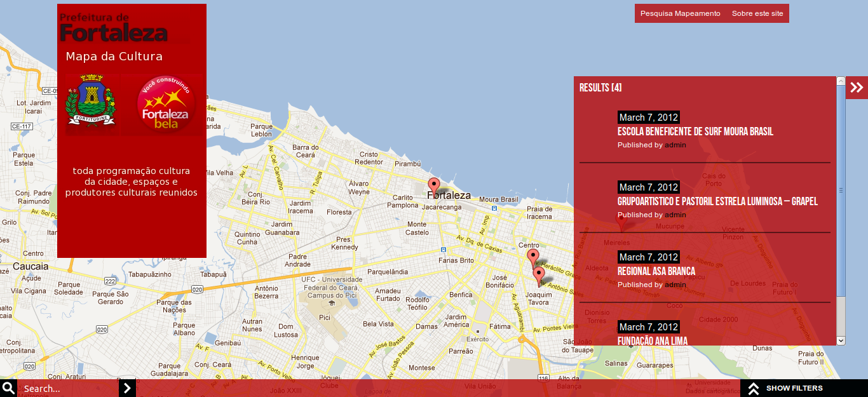Click the Prefeitura de Fortaleza header logo
868x397 pixels.
[x=114, y=27]
